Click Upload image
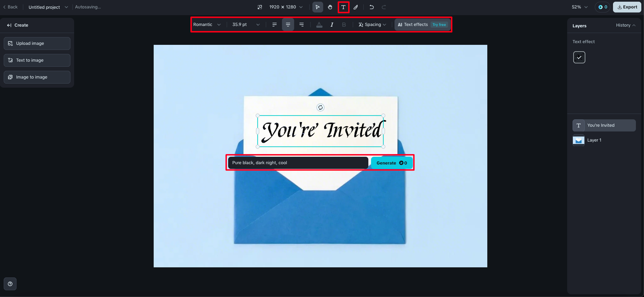Image resolution: width=644 pixels, height=297 pixels. point(37,43)
